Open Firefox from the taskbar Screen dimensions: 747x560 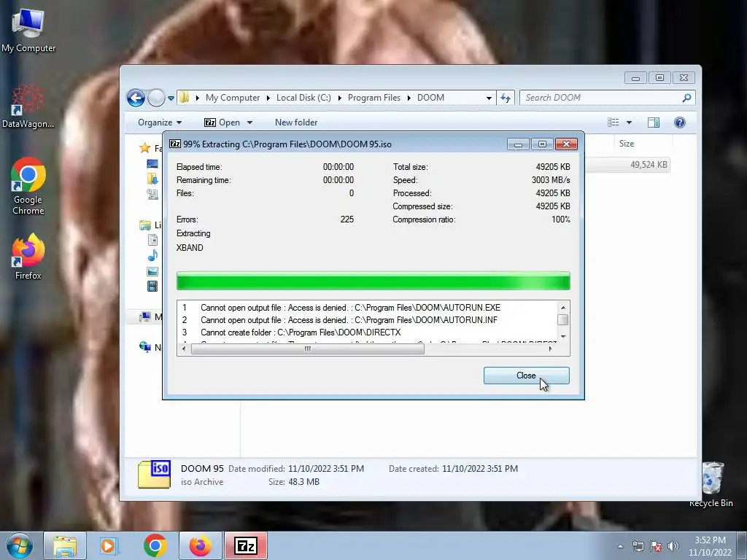pos(200,545)
